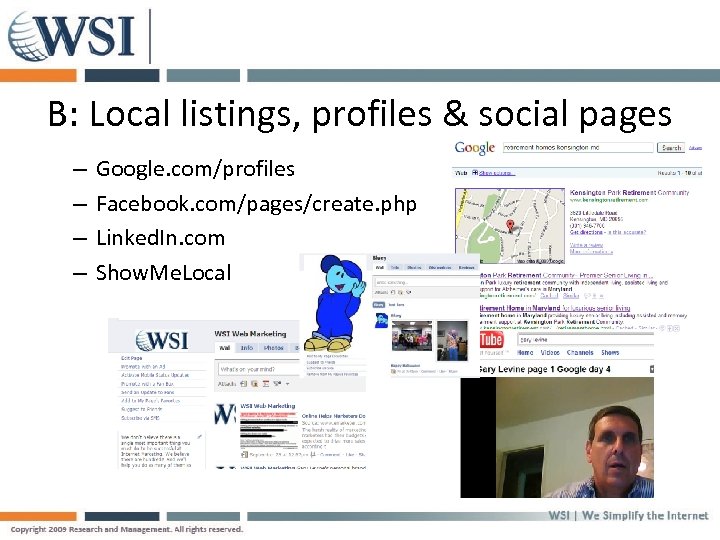This screenshot has width=720, height=540.
Task: Select the YouTube Shows tab
Action: tap(610, 353)
